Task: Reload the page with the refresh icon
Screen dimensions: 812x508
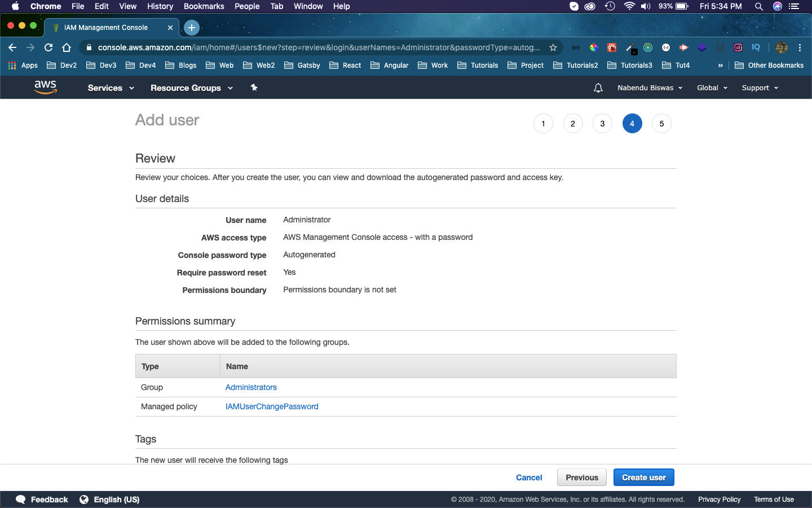Action: (x=48, y=47)
